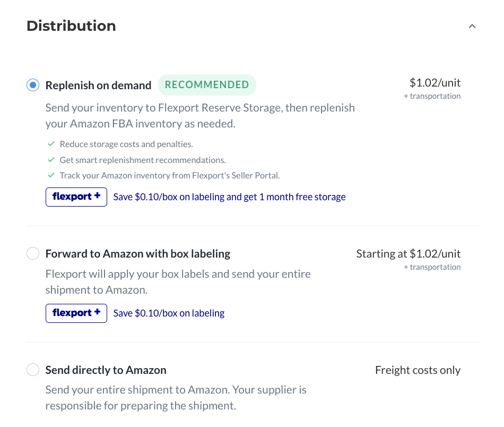
Task: Click checkmark beside Track your Amazon inventory
Action: [51, 175]
